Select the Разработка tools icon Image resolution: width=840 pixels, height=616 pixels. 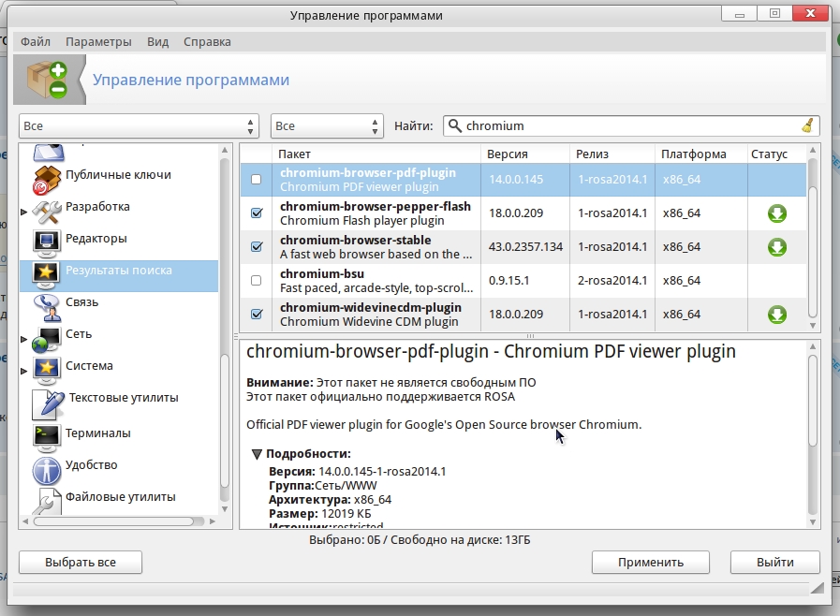click(47, 212)
